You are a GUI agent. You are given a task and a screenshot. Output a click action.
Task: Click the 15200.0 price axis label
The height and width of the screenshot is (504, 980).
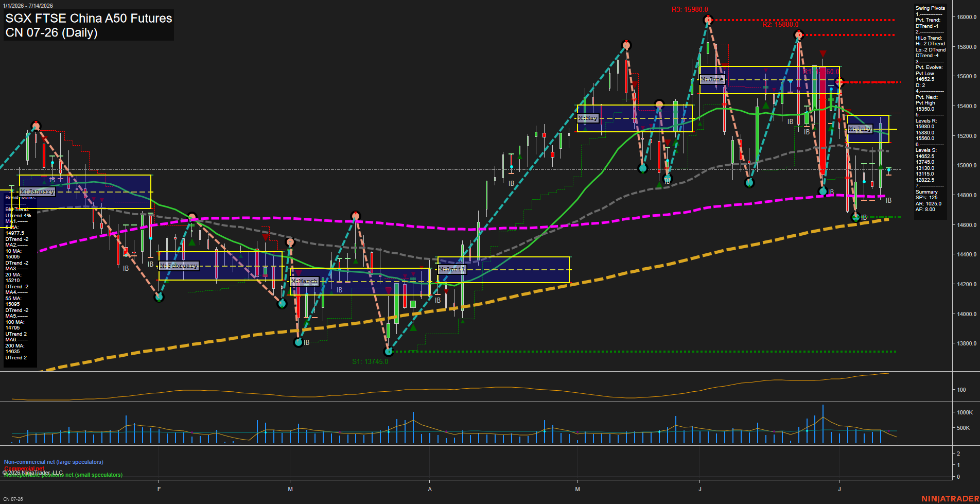click(967, 136)
